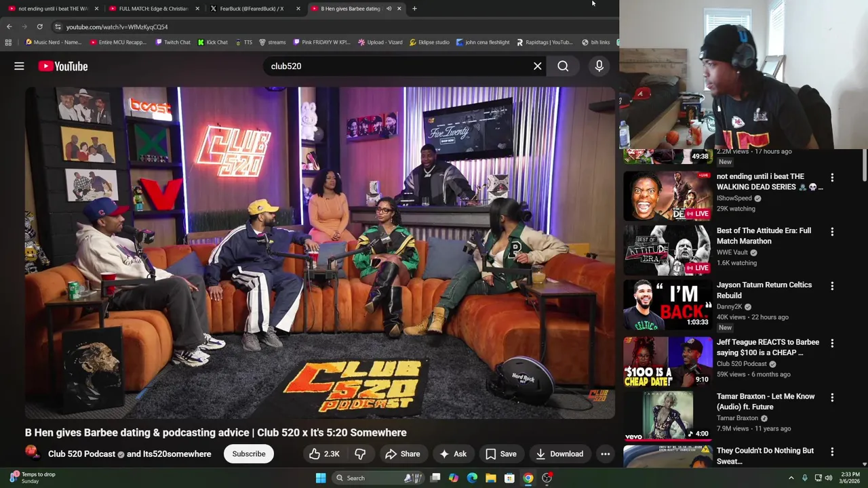Open Jayson Tatum I'M BACK thumbnail

pos(668,306)
